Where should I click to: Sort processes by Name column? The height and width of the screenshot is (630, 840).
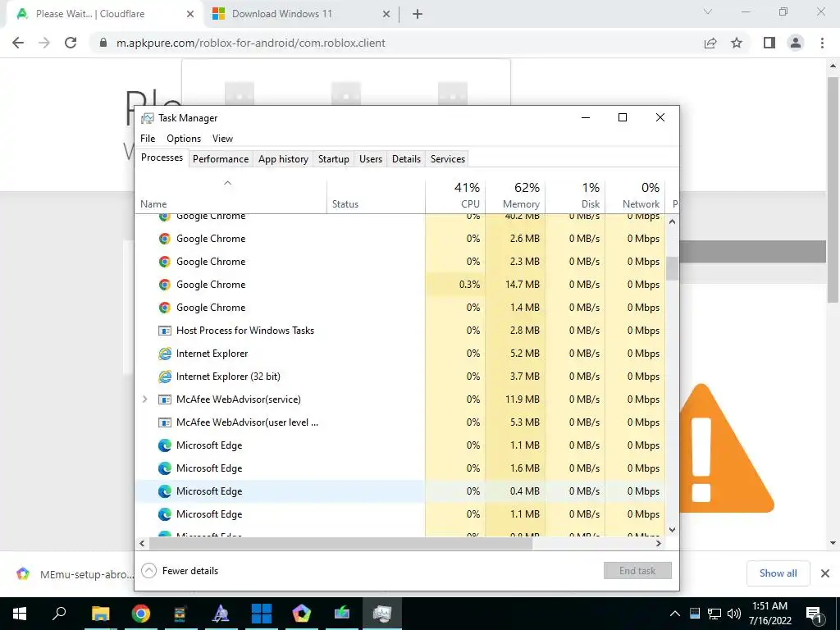coord(231,197)
